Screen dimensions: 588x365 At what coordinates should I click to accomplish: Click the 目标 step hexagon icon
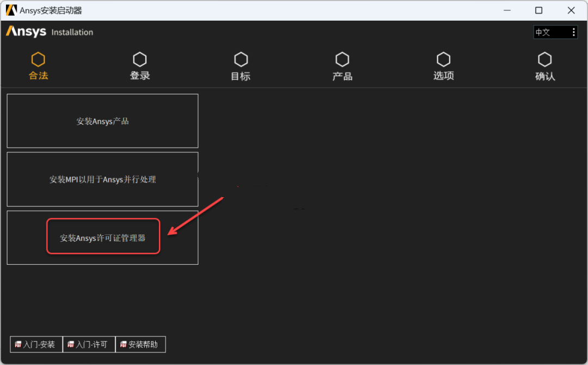coord(241,59)
